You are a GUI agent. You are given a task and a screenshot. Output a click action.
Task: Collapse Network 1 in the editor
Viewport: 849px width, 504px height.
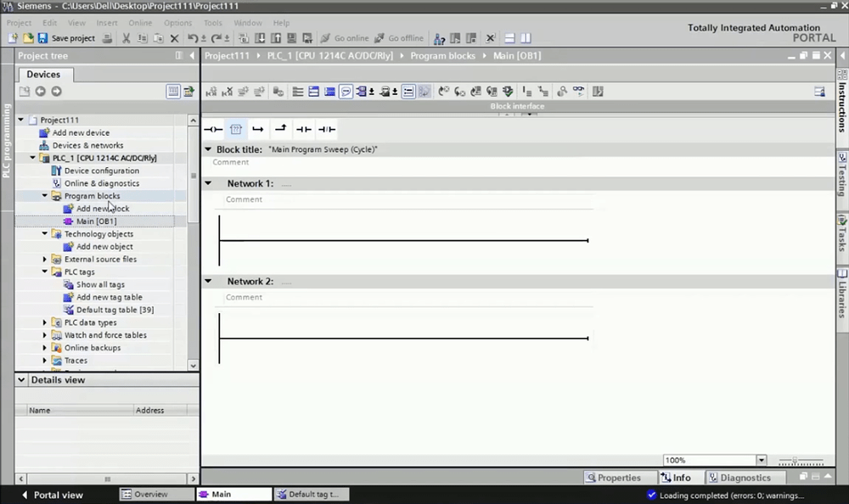(208, 183)
